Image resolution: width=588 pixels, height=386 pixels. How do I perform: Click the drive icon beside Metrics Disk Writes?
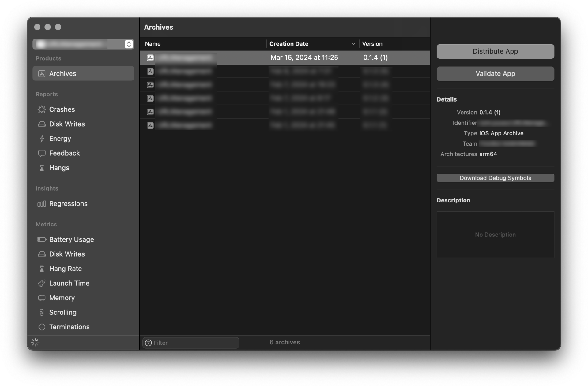(42, 254)
